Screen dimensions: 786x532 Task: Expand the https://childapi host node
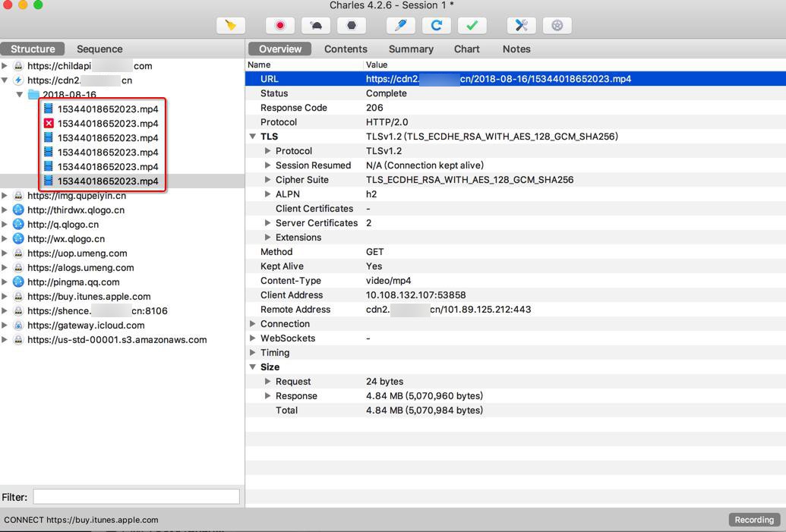[5, 65]
